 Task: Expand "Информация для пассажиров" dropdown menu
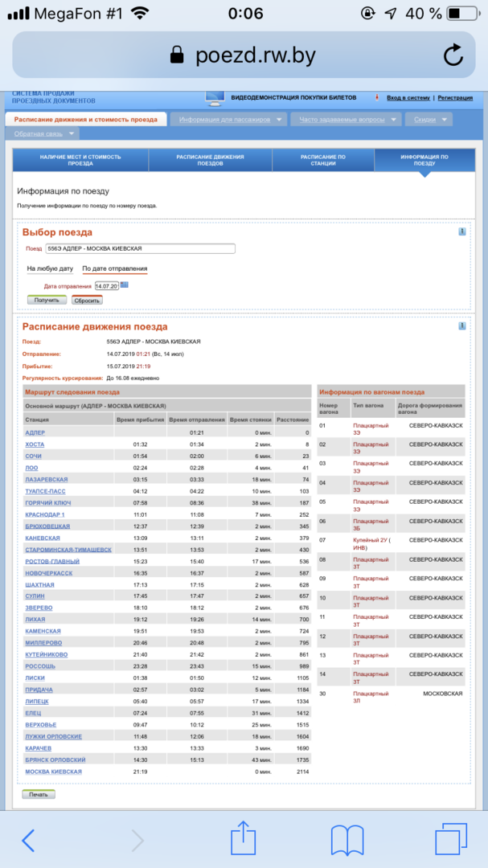(228, 120)
